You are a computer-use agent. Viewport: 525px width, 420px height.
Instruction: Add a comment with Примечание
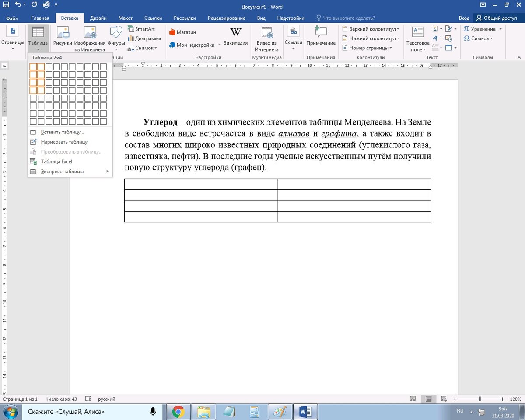pyautogui.click(x=321, y=36)
